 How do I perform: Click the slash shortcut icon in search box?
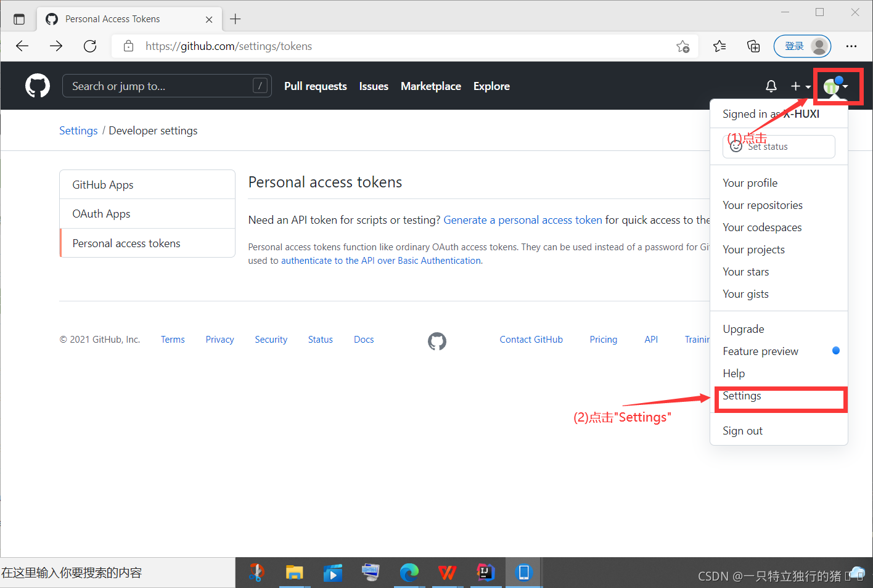(260, 86)
